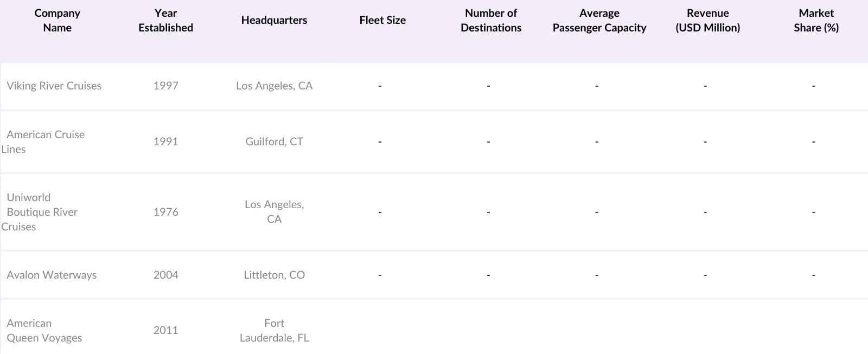Select the Number of Destinations header
Image resolution: width=868 pixels, height=354 pixels.
point(491,21)
